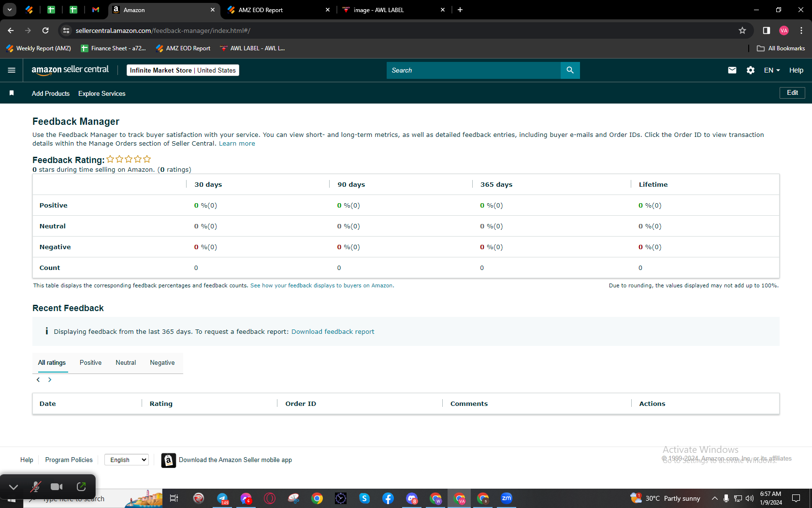Open the Learn more link
The width and height of the screenshot is (812, 508).
[237, 144]
